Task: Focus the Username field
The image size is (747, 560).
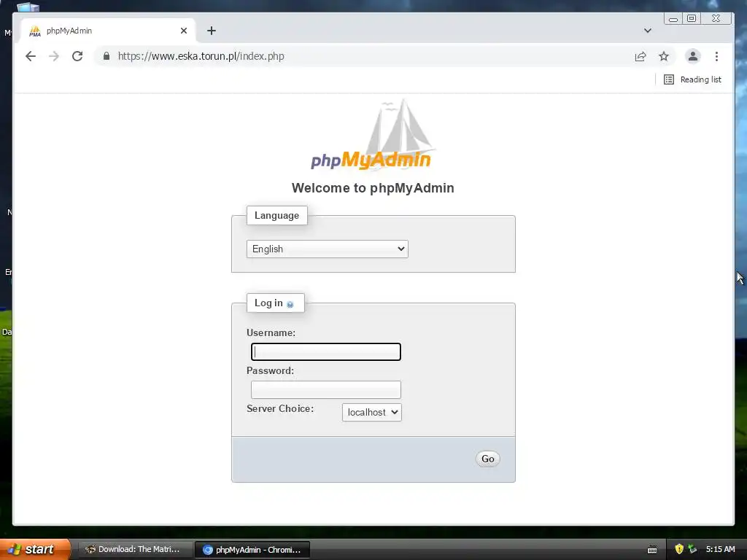Action: click(x=326, y=352)
